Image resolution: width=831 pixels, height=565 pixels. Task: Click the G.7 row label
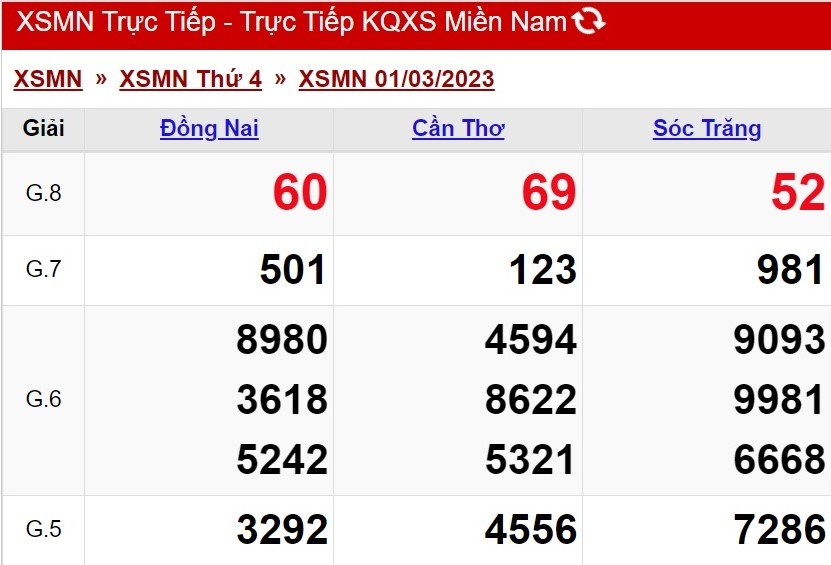(43, 269)
